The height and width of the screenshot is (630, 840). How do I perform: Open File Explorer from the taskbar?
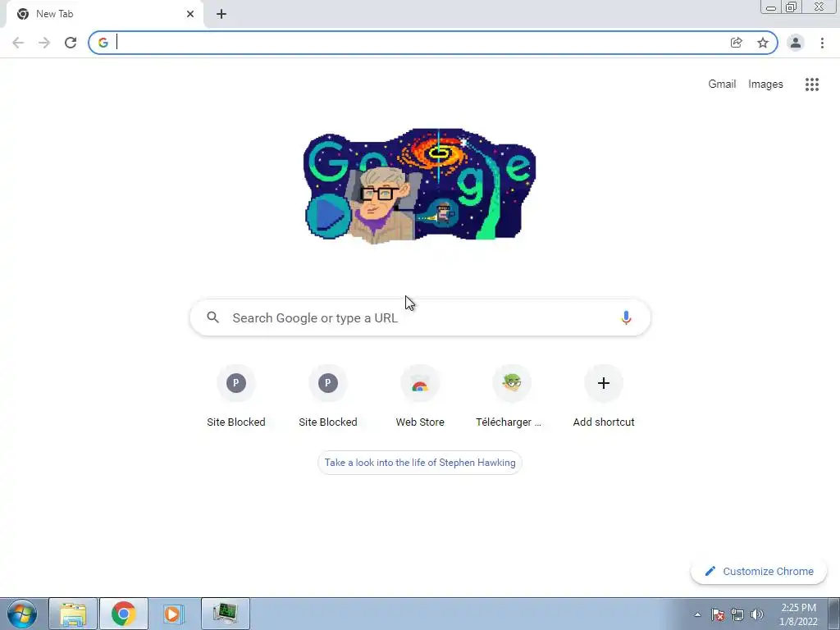73,614
